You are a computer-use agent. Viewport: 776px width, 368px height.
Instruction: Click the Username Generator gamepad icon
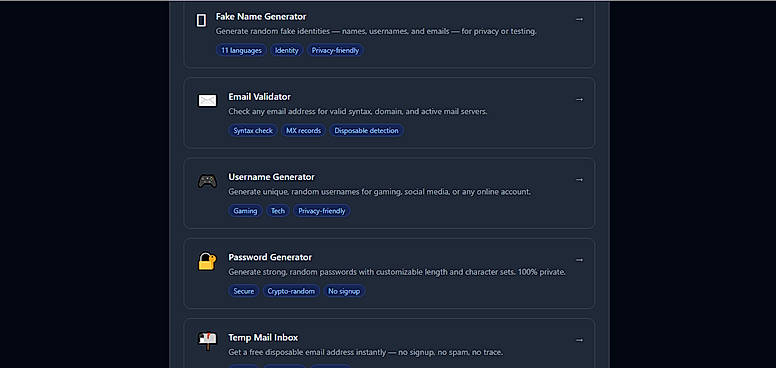207,181
